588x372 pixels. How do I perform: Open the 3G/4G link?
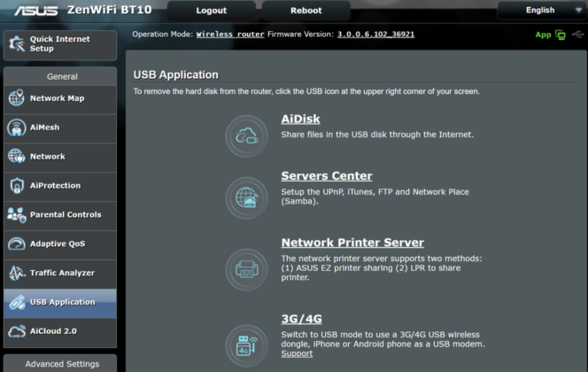point(301,319)
